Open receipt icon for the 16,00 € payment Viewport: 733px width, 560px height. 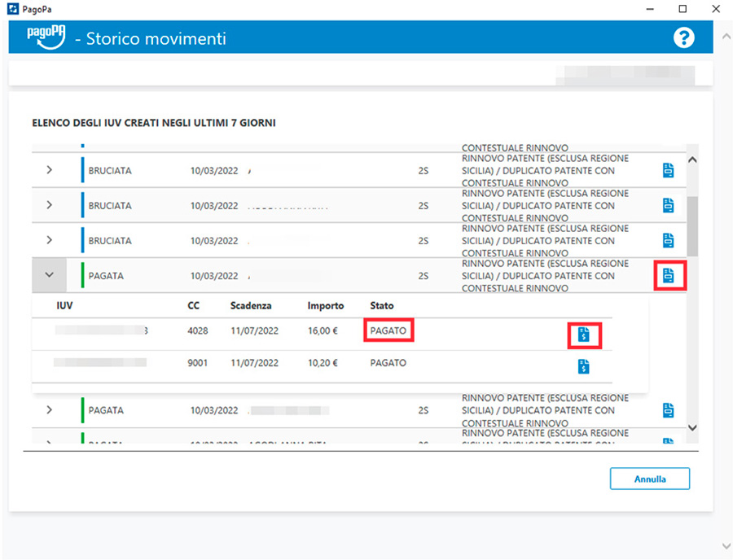point(583,335)
